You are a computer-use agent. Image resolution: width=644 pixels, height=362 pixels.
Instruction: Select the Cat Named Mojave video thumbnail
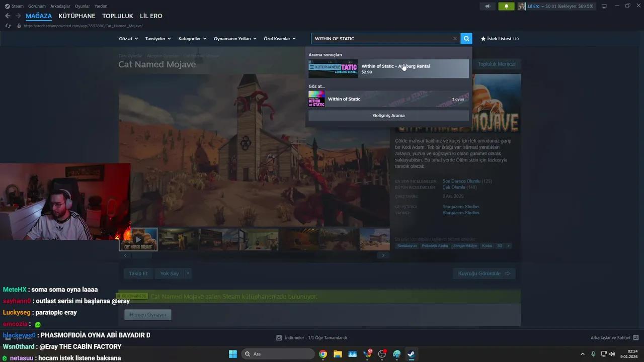[x=138, y=239]
